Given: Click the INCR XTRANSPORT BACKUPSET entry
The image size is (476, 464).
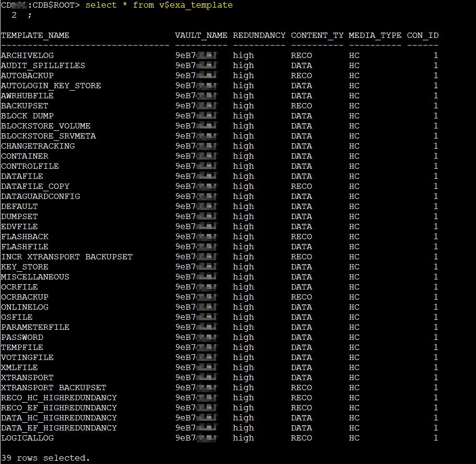Looking at the screenshot, I should 67,257.
